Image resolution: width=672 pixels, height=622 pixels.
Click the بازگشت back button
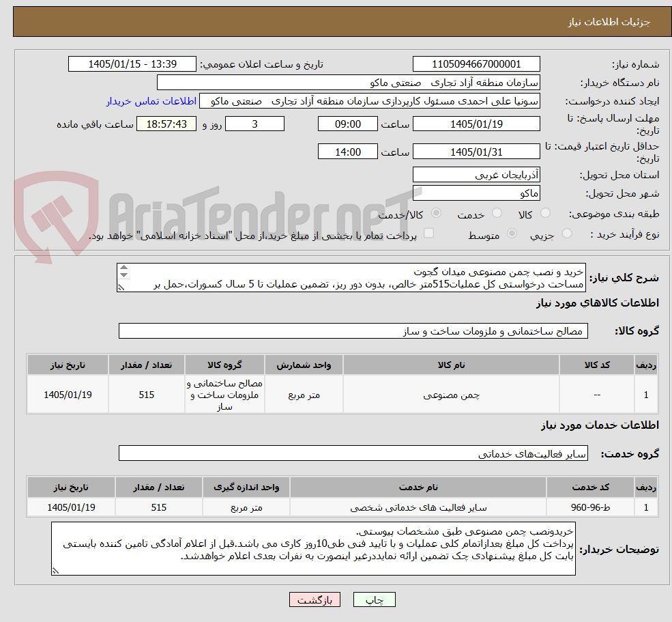315,599
